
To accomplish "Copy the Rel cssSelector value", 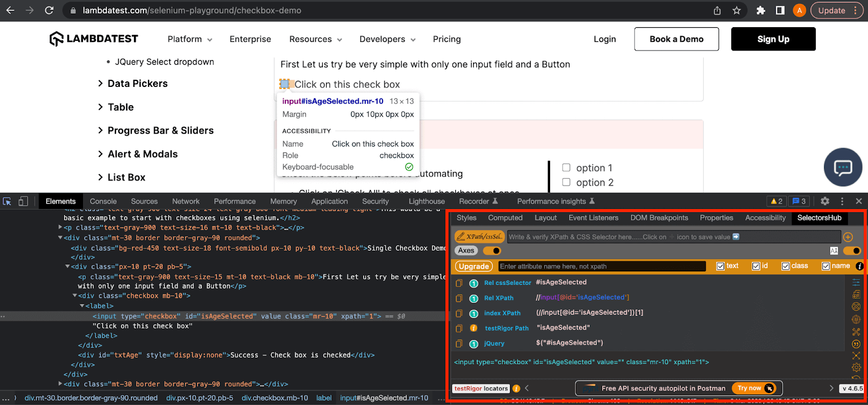I will click(459, 283).
